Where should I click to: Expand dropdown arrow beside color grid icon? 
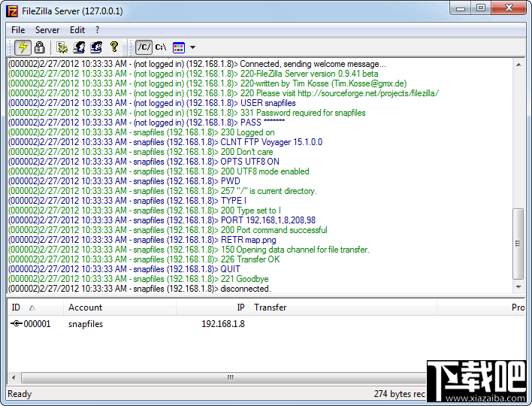(192, 47)
